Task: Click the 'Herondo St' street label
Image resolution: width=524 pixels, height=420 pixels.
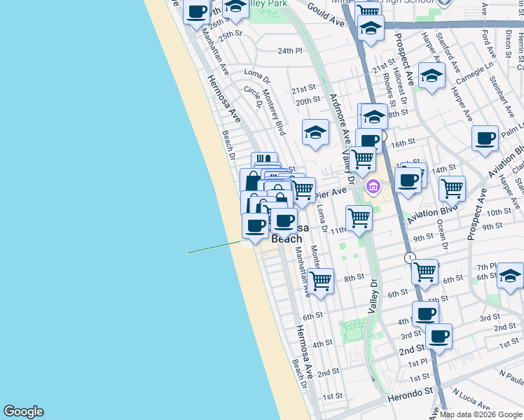Action: [411, 395]
